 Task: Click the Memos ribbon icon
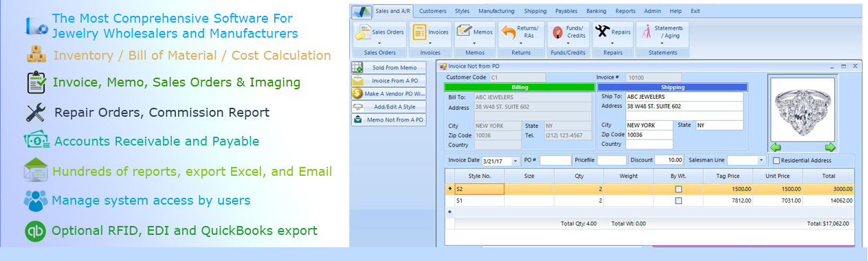[464, 31]
